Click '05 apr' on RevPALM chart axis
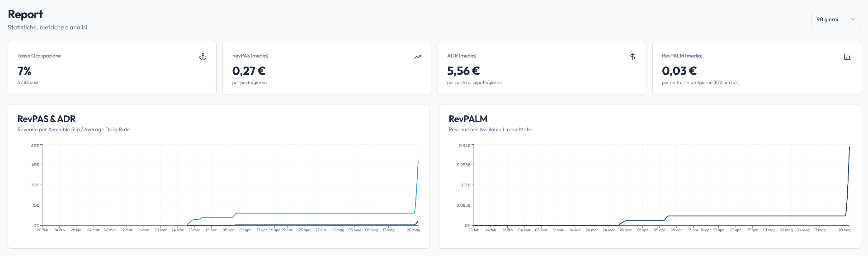Image resolution: width=868 pixels, height=256 pixels. 659,230
